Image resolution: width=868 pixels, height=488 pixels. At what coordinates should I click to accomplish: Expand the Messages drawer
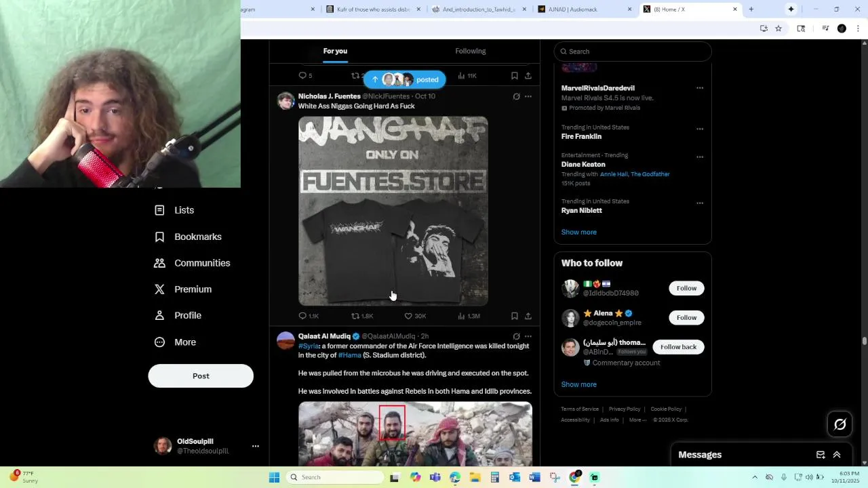pyautogui.click(x=837, y=455)
